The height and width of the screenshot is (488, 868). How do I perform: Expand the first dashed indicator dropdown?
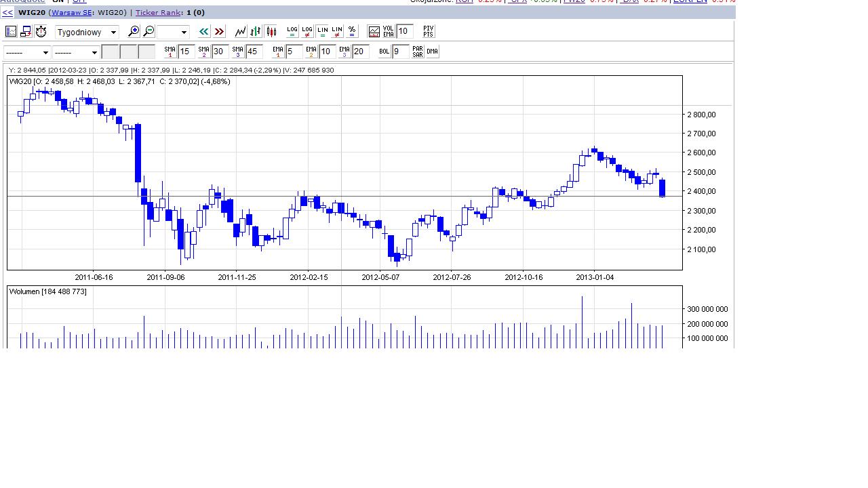click(x=27, y=52)
